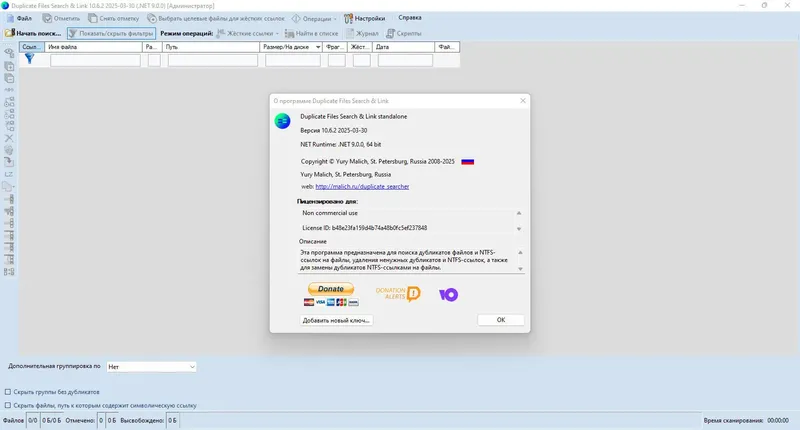This screenshot has height=430, width=800.
Task: Open the Настройки settings menu
Action: [x=365, y=18]
